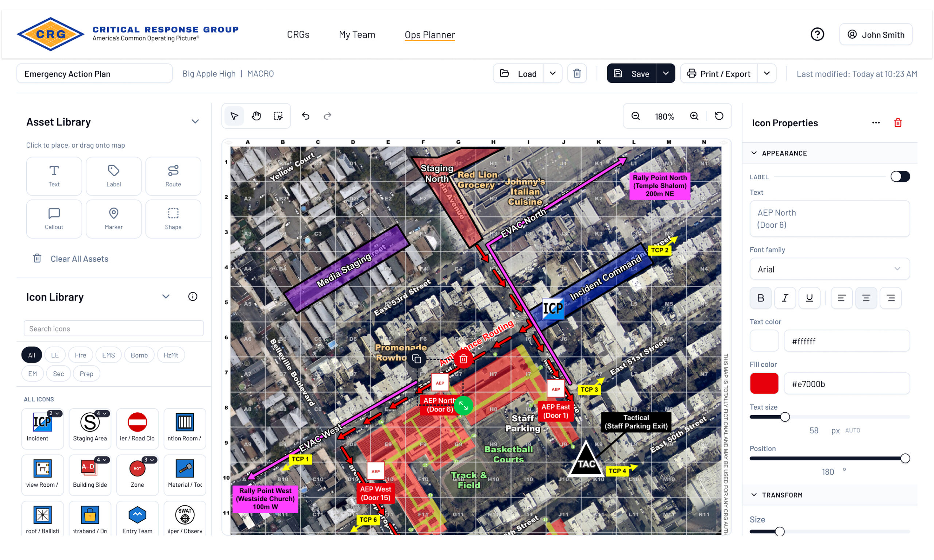Toggle bold text formatting
The height and width of the screenshot is (560, 934).
pos(761,298)
